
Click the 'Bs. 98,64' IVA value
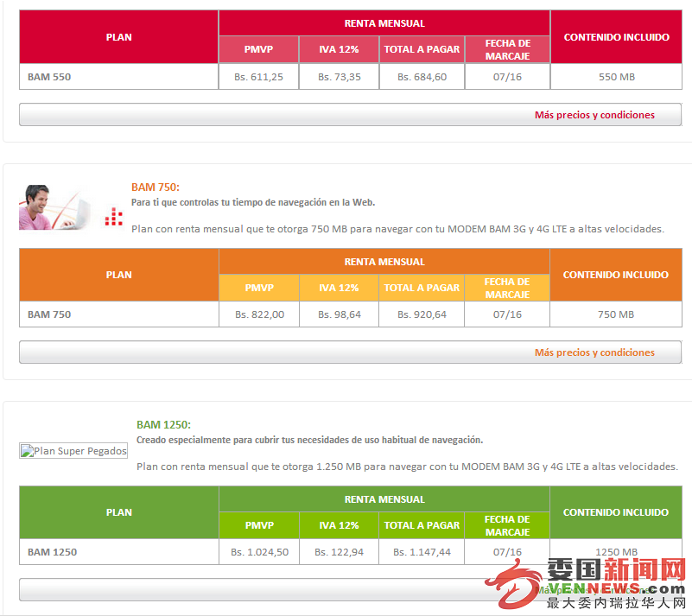(x=339, y=314)
